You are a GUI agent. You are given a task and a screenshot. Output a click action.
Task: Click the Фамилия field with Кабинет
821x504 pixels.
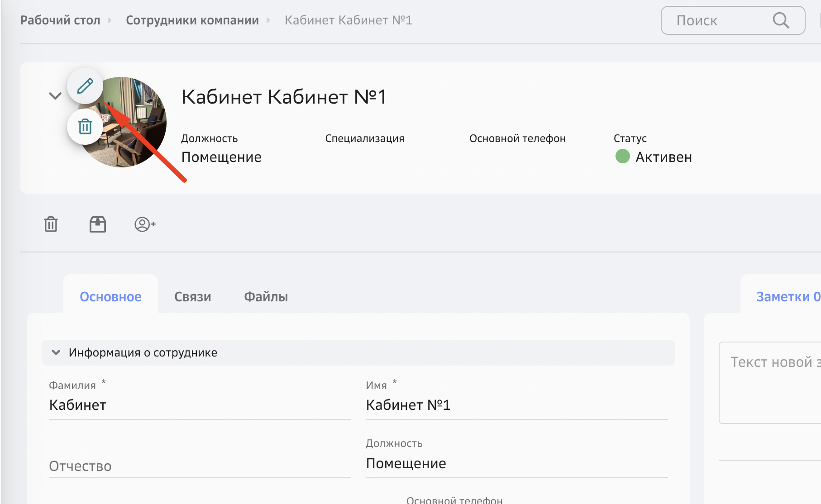click(199, 405)
